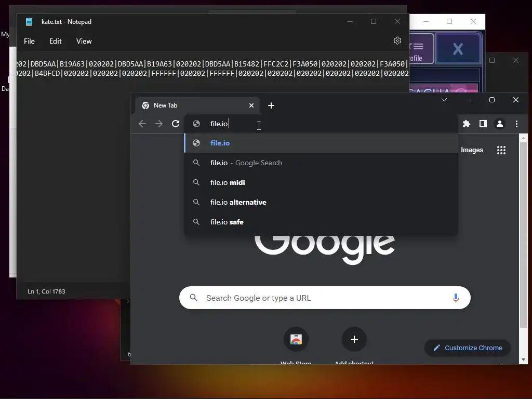Open the Web Store shortcut
This screenshot has height=399, width=532.
point(296,339)
